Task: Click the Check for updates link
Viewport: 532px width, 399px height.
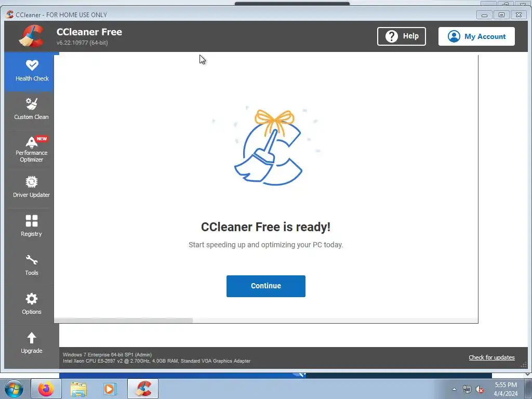Action: (491, 357)
